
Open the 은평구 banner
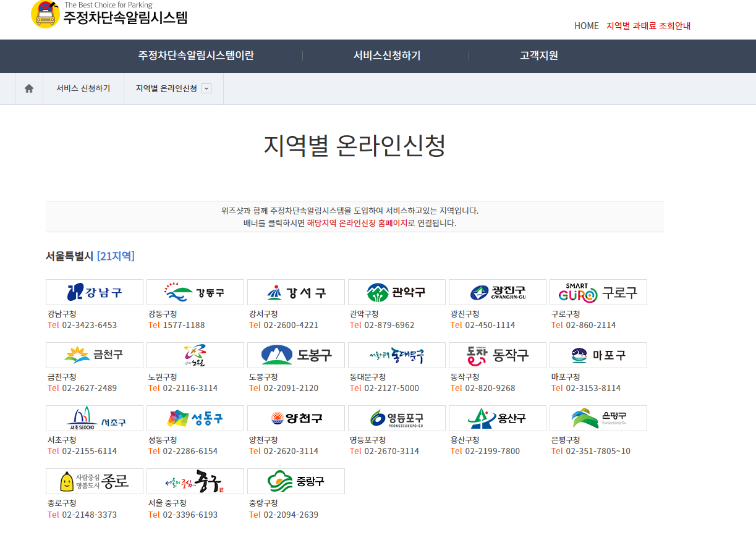click(x=598, y=418)
